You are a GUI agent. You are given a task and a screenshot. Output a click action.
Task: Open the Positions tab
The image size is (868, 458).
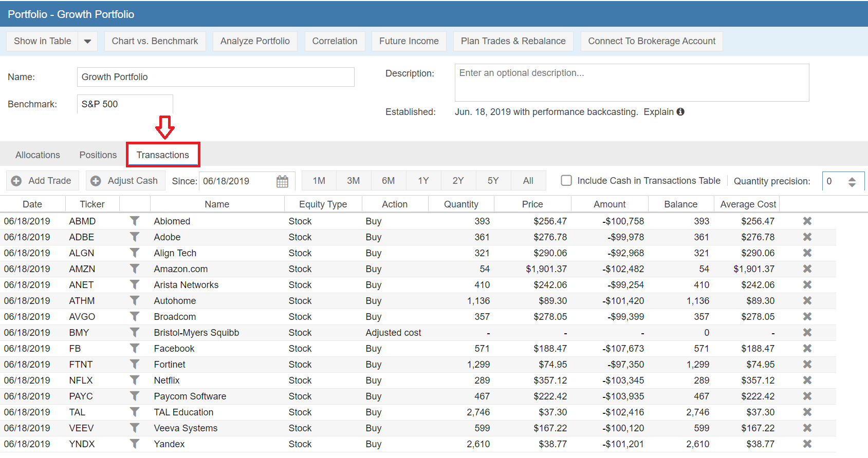[98, 155]
